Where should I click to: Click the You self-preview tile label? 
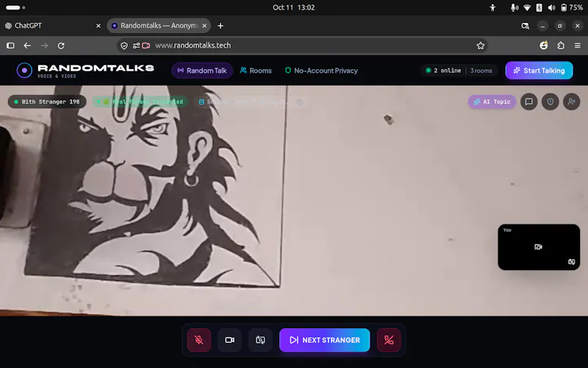507,230
